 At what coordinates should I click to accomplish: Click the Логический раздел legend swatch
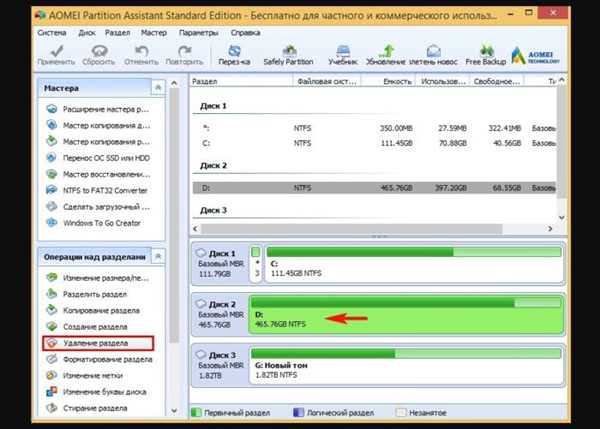[x=298, y=413]
